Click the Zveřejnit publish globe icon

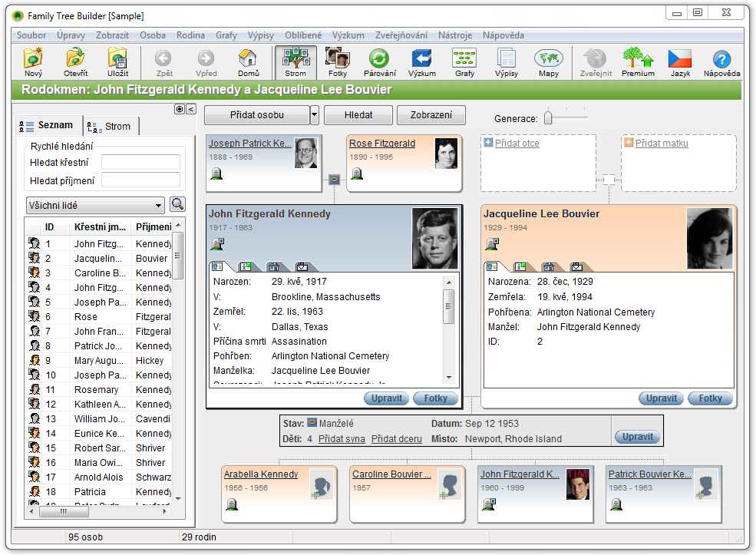tap(596, 62)
